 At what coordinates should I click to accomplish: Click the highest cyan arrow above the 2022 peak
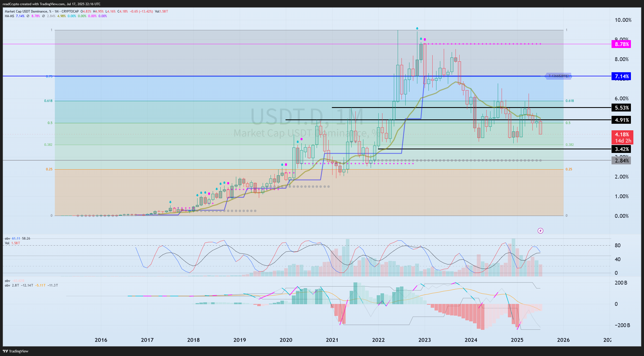417,28
